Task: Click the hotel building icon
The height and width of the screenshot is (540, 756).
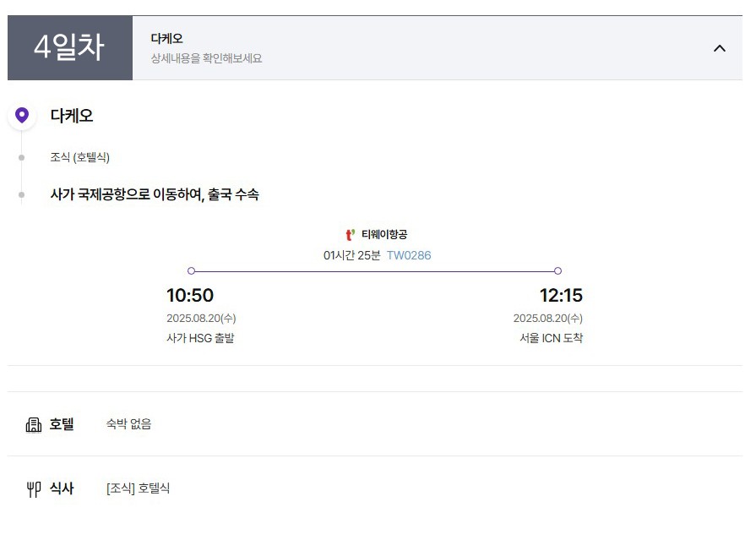Action: pos(33,425)
